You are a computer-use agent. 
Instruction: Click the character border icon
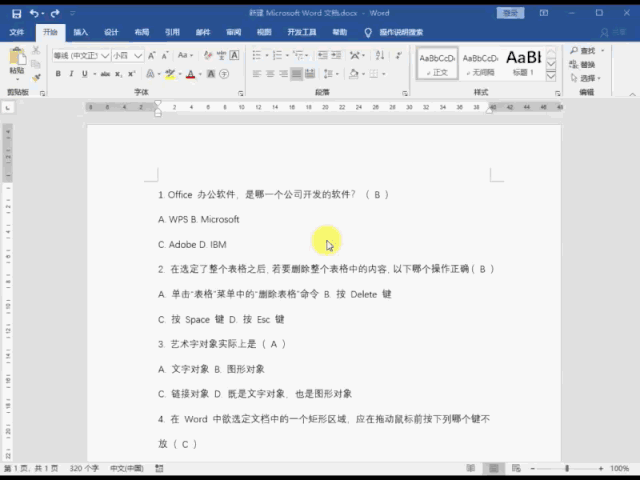point(234,55)
